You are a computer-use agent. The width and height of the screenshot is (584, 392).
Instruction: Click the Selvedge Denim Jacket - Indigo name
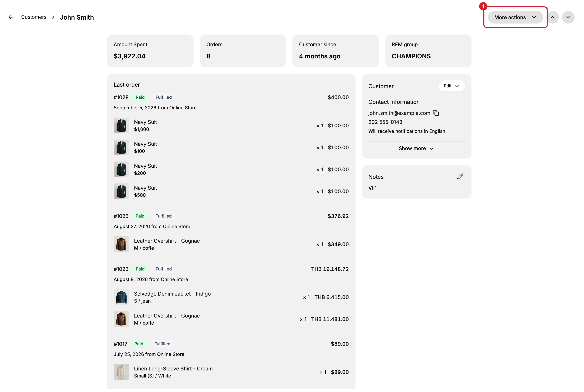[172, 294]
